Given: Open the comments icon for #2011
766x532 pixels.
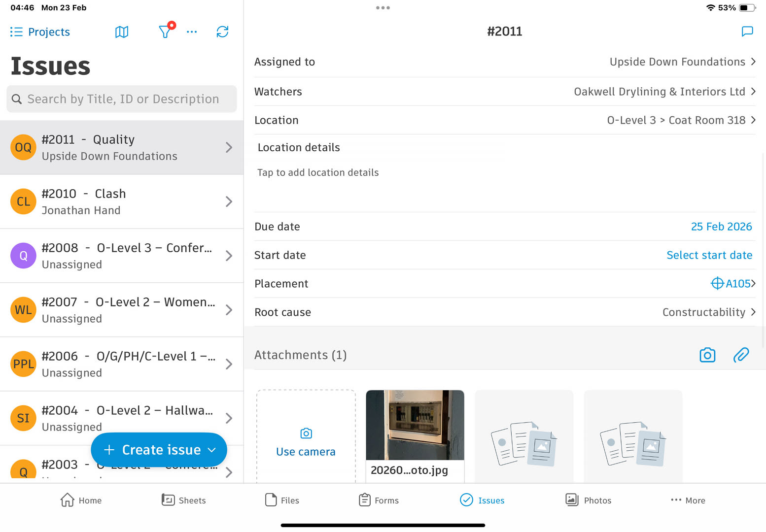Looking at the screenshot, I should pos(747,32).
